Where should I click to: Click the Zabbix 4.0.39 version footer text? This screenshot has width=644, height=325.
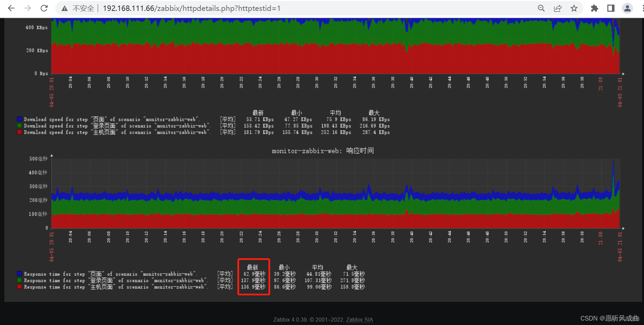point(291,320)
